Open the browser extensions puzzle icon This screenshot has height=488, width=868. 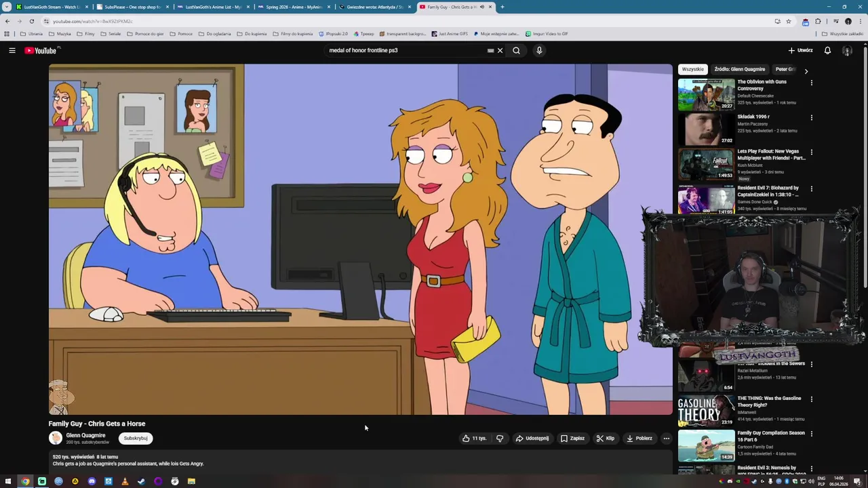pos(818,21)
